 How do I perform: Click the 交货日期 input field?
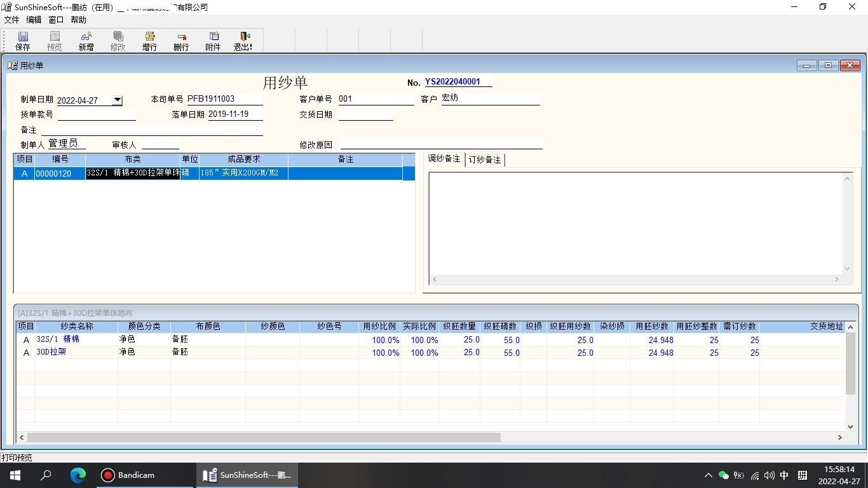(365, 114)
